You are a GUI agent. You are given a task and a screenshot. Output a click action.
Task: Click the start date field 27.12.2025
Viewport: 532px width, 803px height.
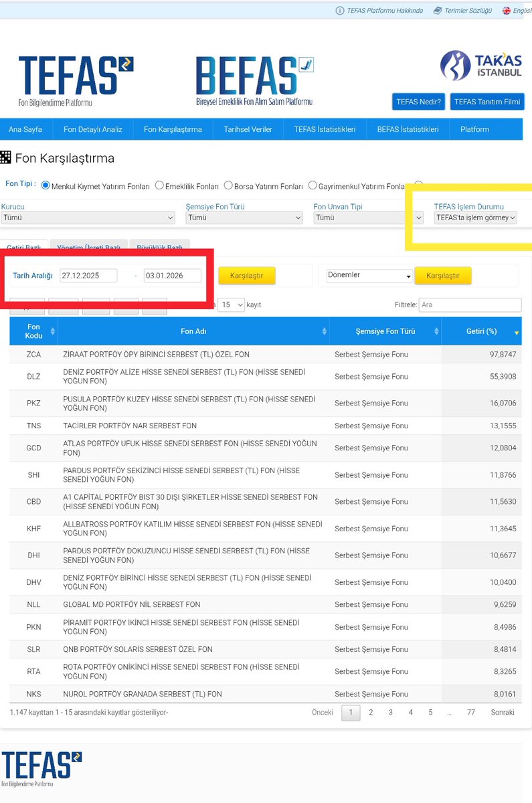tap(88, 276)
